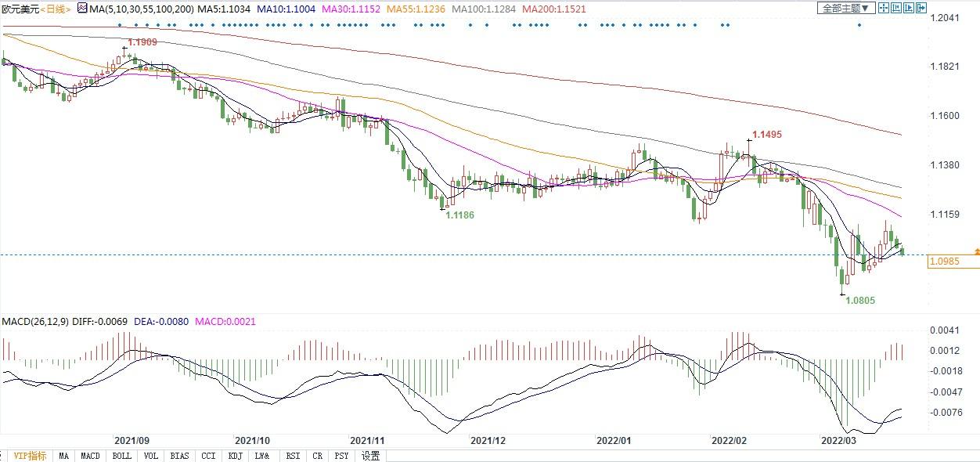Image resolution: width=980 pixels, height=462 pixels.
Task: Click the chart replay play icon
Action: [909, 8]
